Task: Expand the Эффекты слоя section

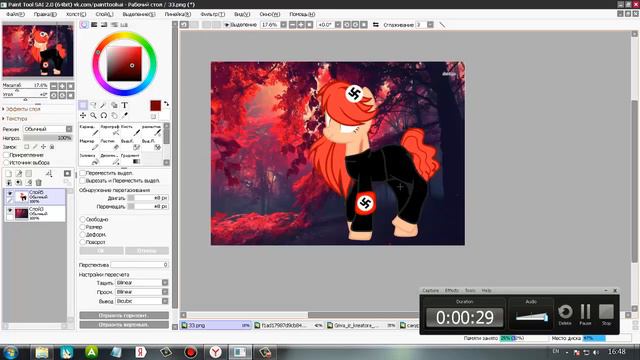Action: (x=22, y=109)
